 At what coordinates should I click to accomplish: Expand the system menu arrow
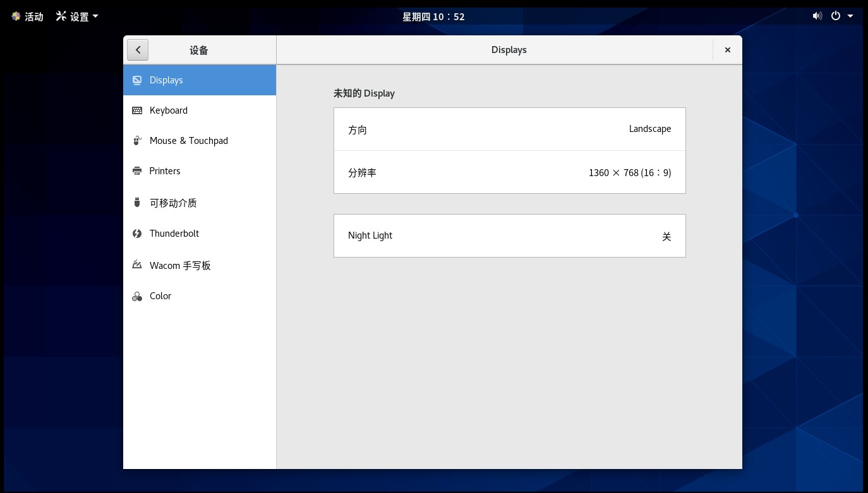coord(850,16)
